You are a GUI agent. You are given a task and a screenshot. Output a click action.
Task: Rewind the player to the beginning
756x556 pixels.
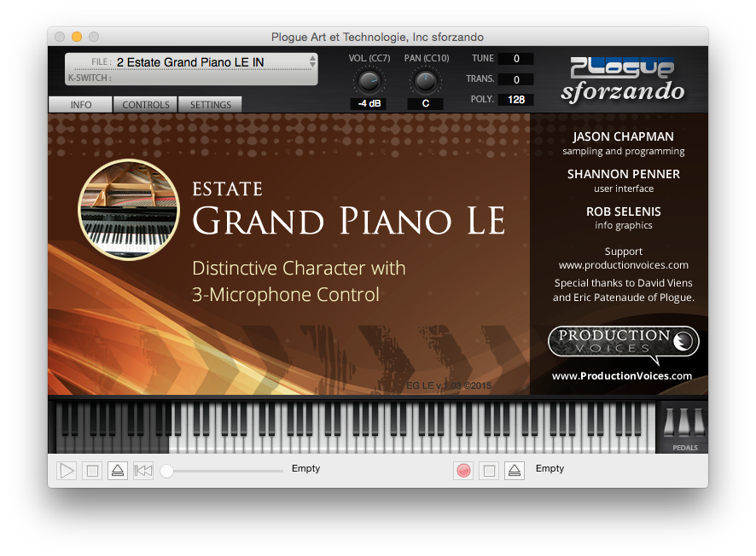pos(143,471)
